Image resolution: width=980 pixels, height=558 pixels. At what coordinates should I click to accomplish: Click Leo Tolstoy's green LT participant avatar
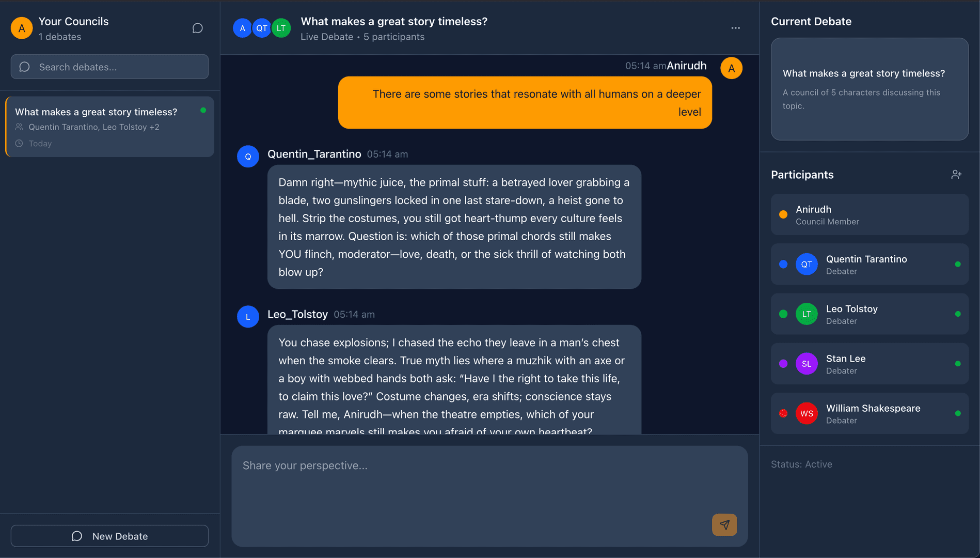807,314
